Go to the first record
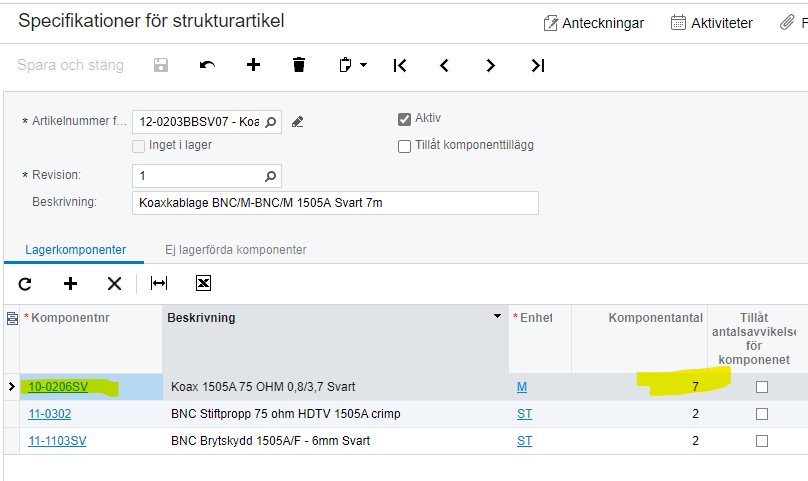 pyautogui.click(x=400, y=65)
